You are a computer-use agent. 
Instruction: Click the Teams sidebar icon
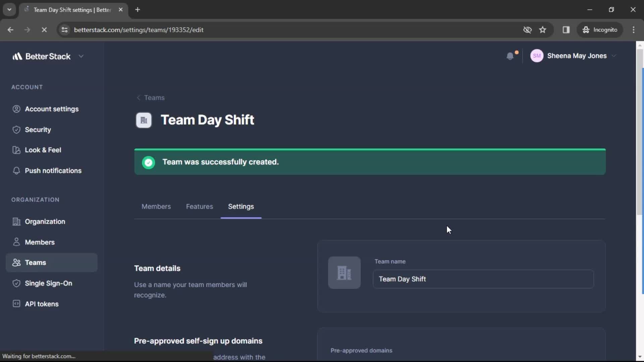point(16,262)
